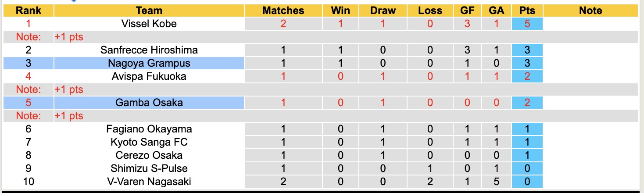
Task: Click the Vissel Kobe team name
Action: (x=149, y=24)
